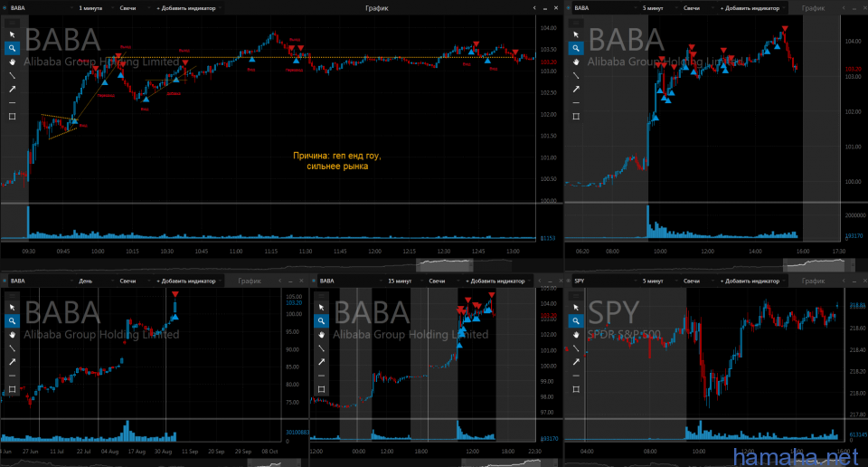Activate the magnifier tool in the daily BABA chart
This screenshot has width=868, height=467.
[x=12, y=320]
